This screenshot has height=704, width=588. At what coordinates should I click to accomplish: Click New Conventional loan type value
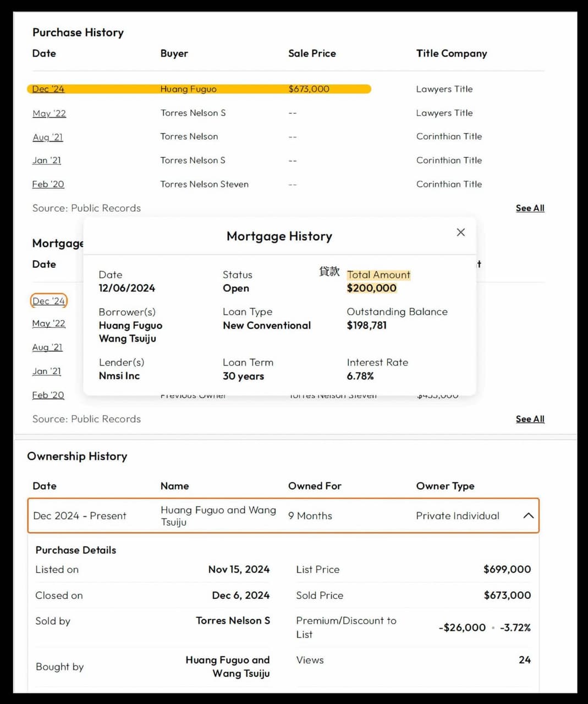pos(266,325)
